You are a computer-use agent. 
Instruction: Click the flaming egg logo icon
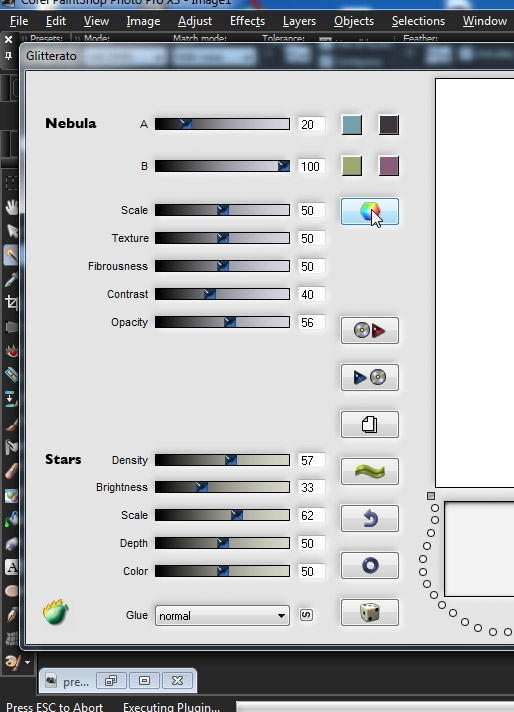pyautogui.click(x=55, y=612)
